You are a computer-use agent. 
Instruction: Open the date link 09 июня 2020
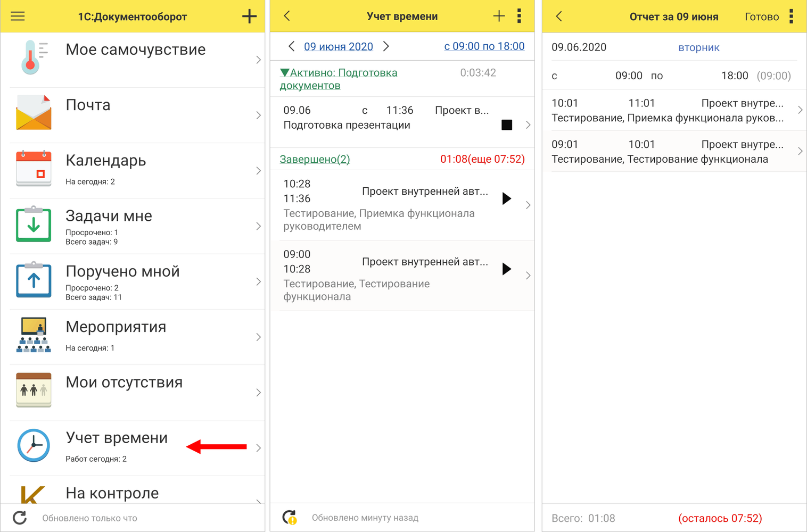coord(339,46)
